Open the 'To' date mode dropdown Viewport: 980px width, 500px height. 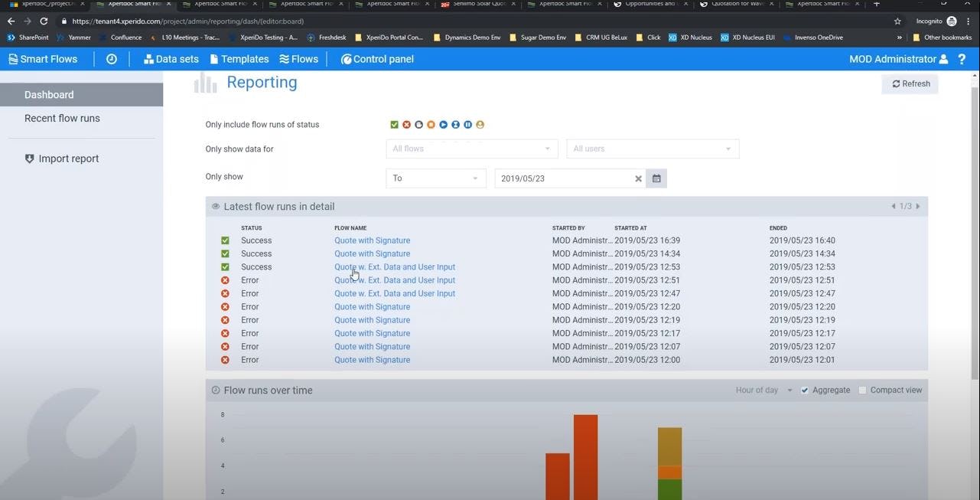click(436, 178)
